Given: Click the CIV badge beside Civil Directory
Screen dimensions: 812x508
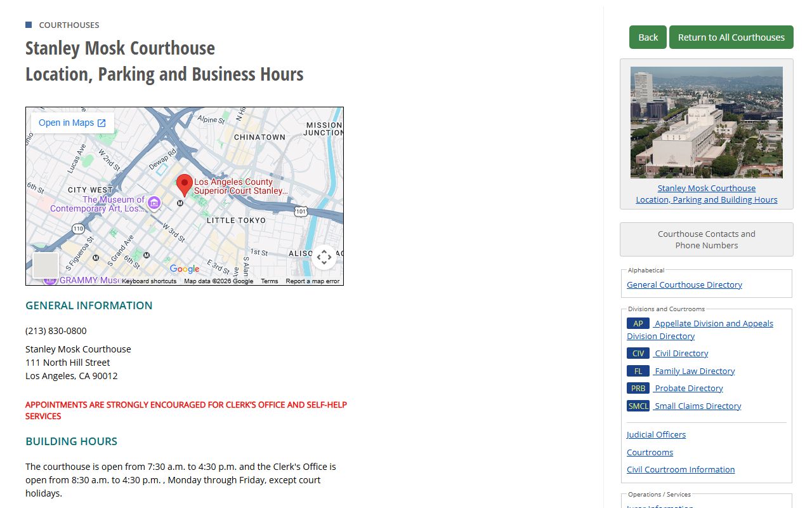Looking at the screenshot, I should click(x=638, y=353).
